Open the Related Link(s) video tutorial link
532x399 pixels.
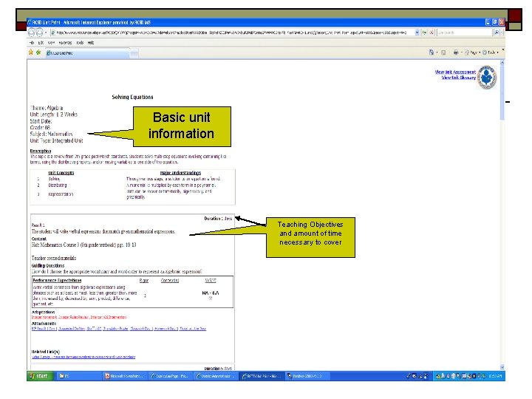[x=83, y=357]
